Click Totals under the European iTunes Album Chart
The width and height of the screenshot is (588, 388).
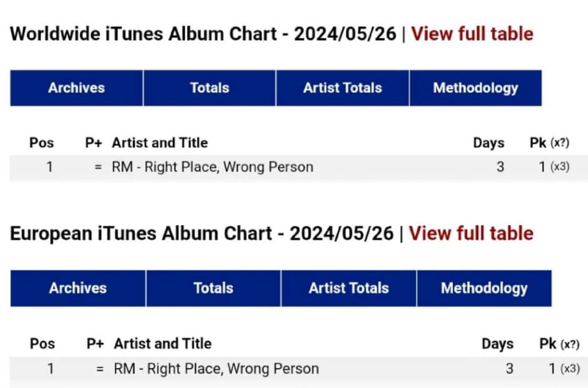click(x=214, y=288)
